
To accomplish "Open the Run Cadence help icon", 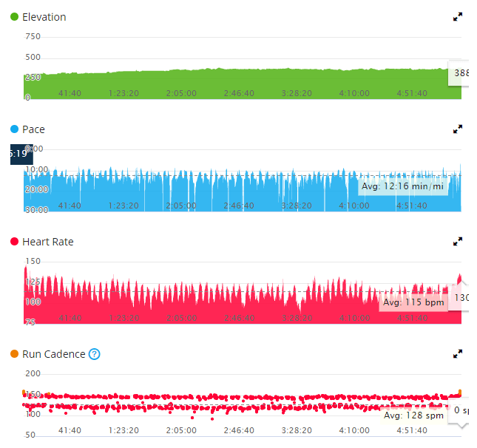I will [x=94, y=354].
